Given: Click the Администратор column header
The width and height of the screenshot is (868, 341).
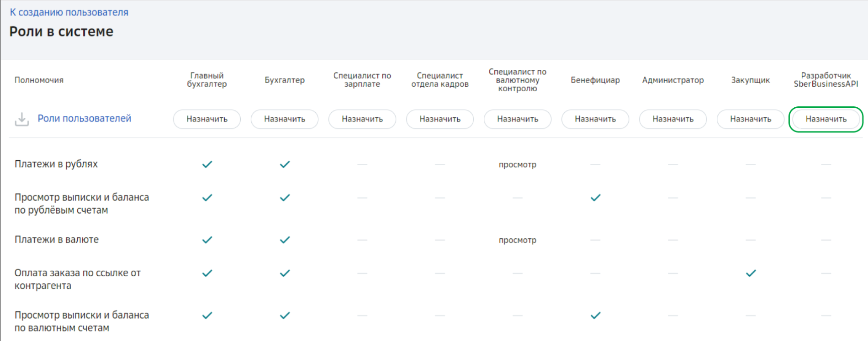Looking at the screenshot, I should [x=673, y=80].
